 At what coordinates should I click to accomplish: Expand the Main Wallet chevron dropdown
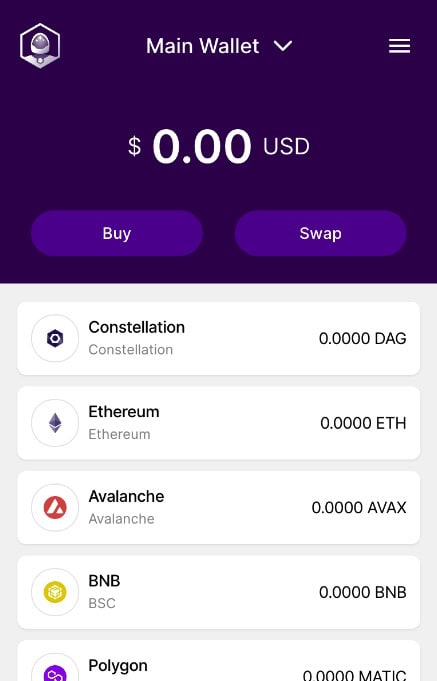[283, 46]
